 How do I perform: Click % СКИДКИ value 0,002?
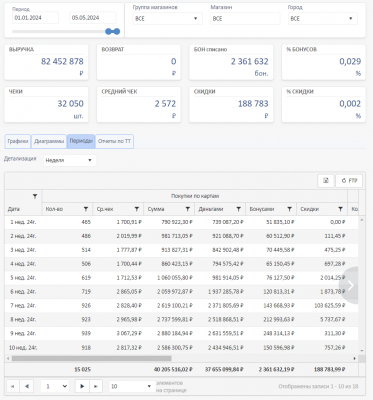point(350,104)
